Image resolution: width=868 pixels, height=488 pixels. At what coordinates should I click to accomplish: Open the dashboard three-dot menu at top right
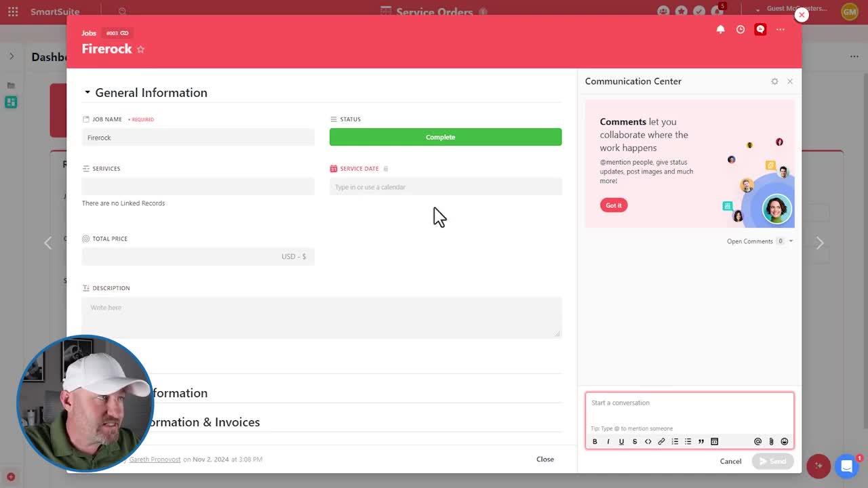[854, 57]
